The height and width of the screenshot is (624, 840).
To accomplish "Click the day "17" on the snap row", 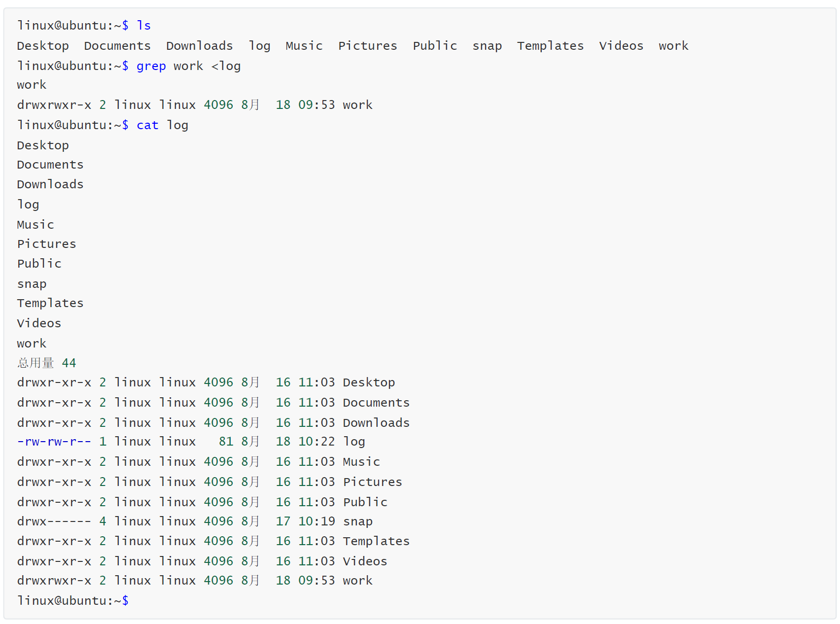I will click(x=283, y=521).
